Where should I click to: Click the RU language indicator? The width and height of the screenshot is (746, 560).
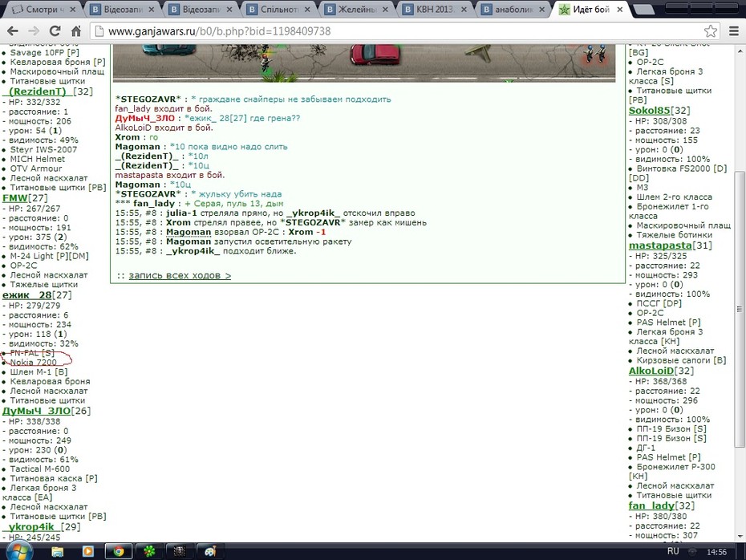pyautogui.click(x=673, y=551)
